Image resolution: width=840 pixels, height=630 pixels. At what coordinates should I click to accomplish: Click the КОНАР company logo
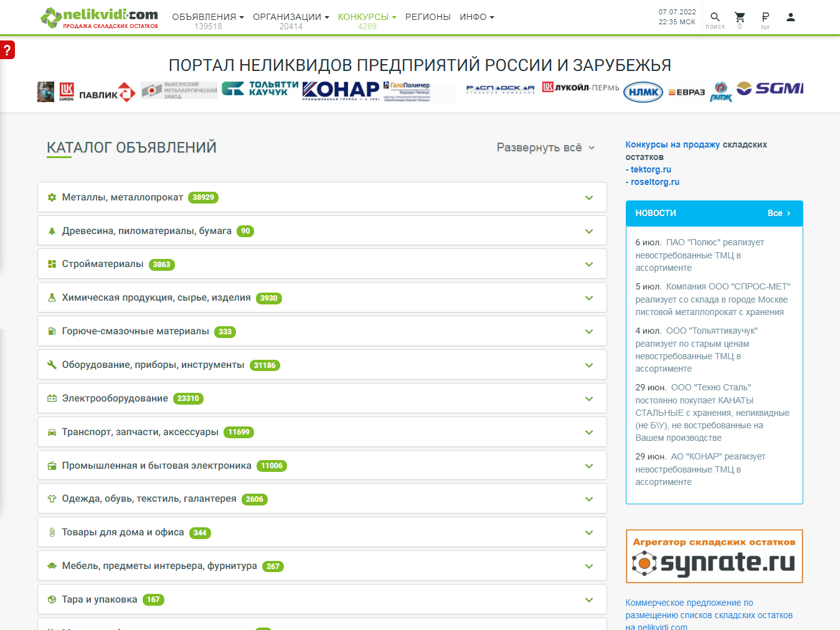pos(341,91)
